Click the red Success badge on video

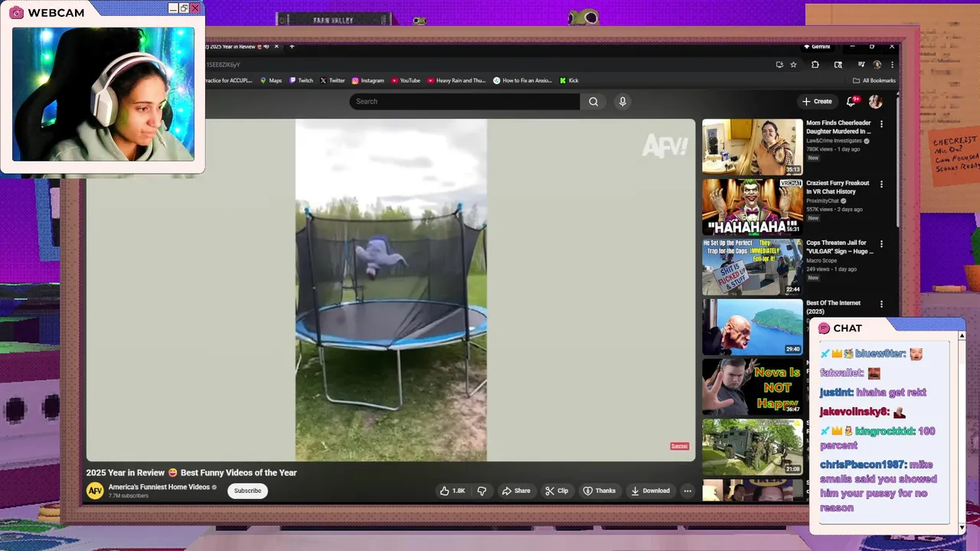point(679,446)
